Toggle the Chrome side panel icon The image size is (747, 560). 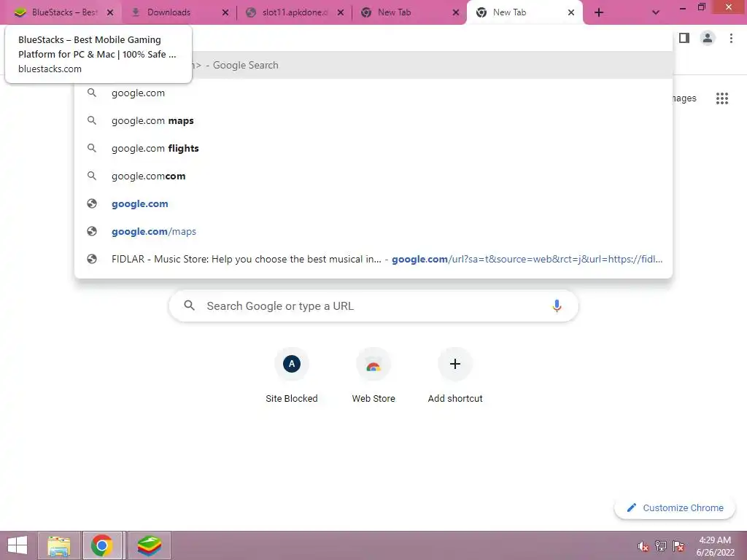684,38
